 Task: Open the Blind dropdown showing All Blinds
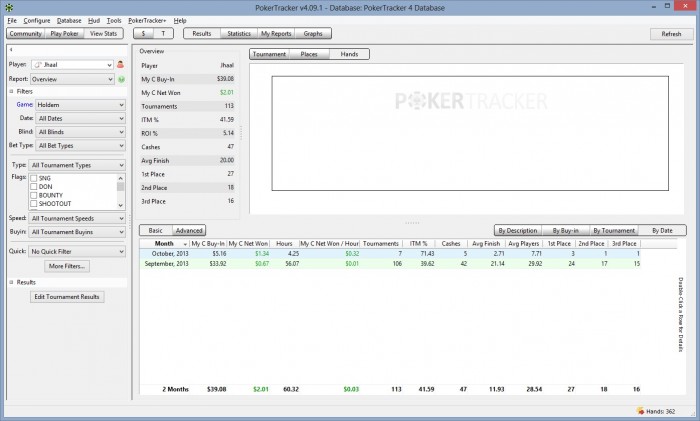click(x=80, y=132)
